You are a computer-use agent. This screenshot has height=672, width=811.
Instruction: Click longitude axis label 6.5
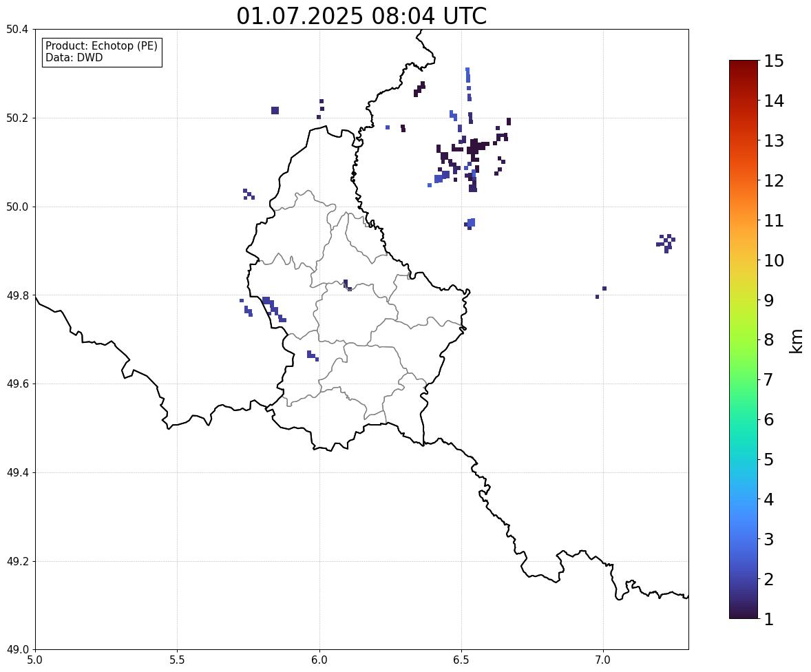pyautogui.click(x=461, y=660)
